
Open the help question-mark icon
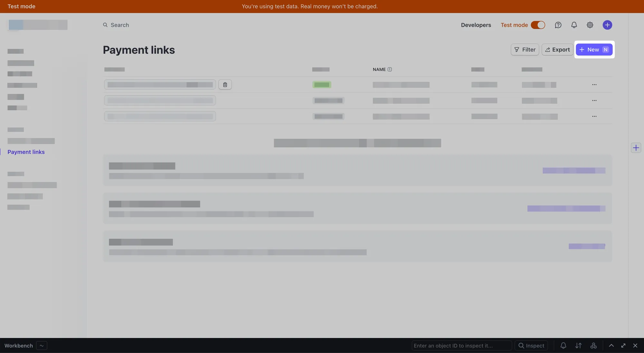(558, 25)
